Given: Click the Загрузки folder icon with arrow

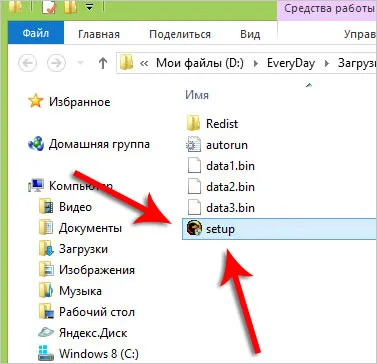Looking at the screenshot, I should pos(46,249).
